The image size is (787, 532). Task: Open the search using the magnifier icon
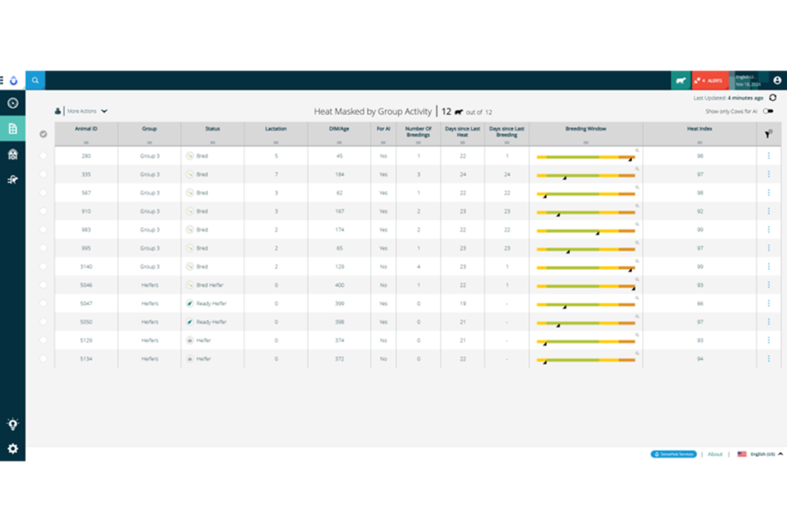coord(35,81)
